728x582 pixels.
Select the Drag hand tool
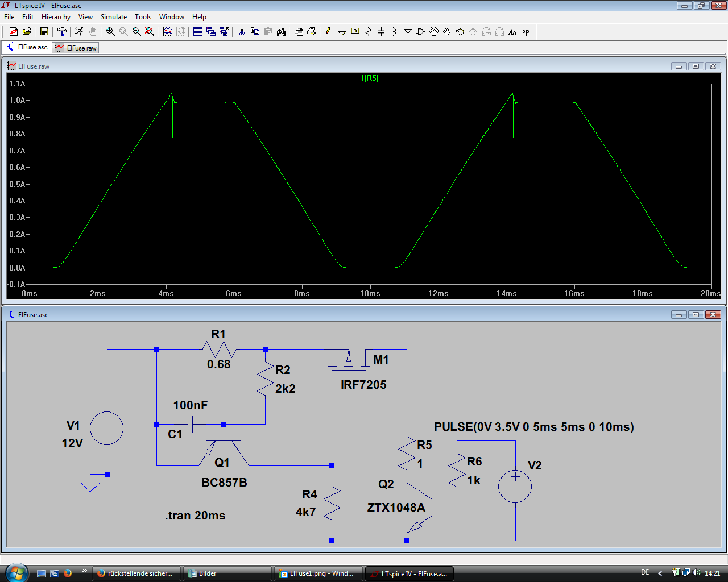point(447,32)
